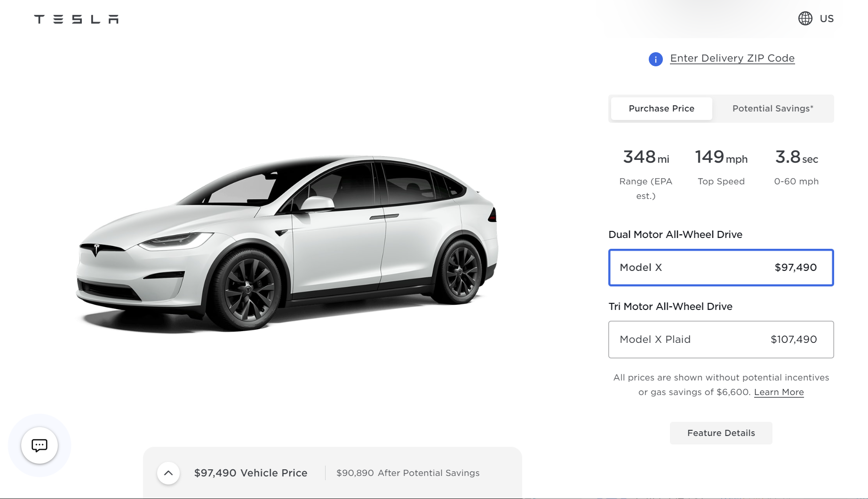Click the Tesla logo
Screen dimensions: 868x499
(x=76, y=19)
